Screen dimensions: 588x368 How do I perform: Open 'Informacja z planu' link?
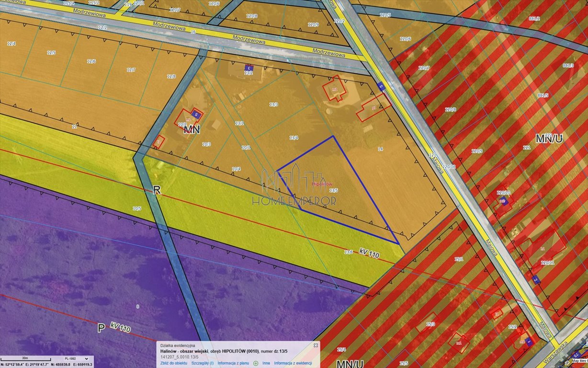tap(233, 363)
